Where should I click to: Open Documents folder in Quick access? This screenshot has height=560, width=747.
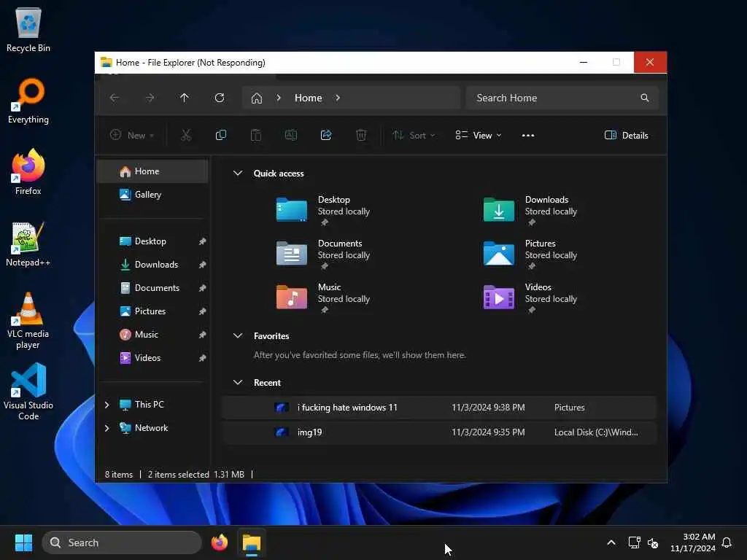(x=323, y=254)
